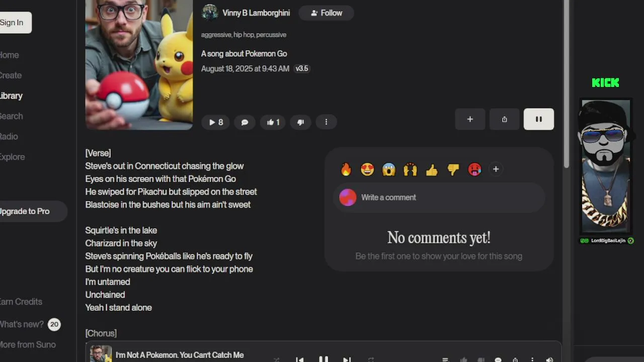
Task: Open Radio in the sidebar
Action: 9,137
